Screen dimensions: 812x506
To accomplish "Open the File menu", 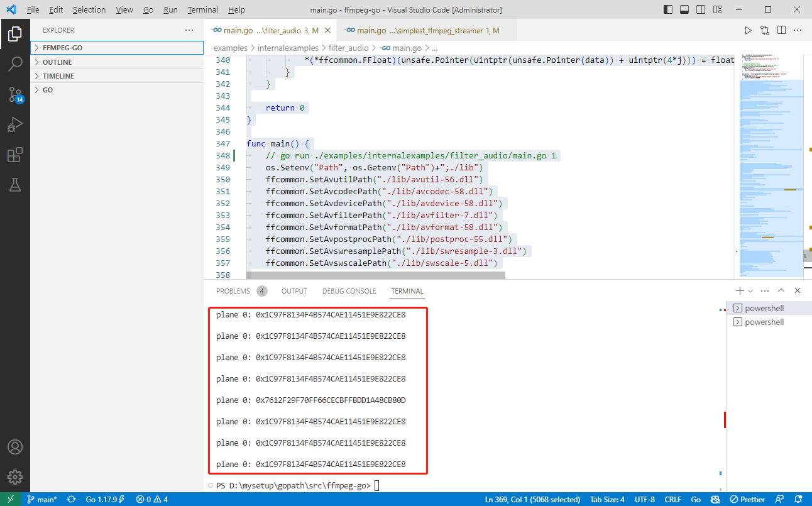I will pyautogui.click(x=33, y=9).
